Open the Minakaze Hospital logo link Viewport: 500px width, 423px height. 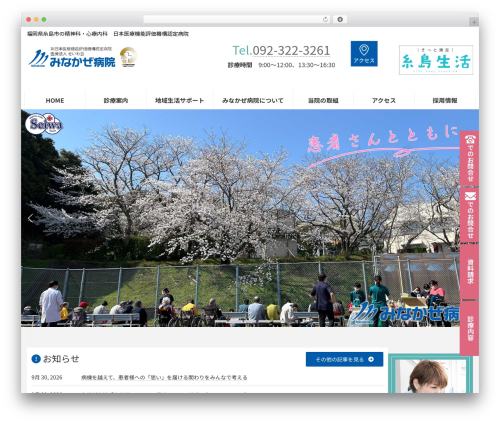[x=72, y=58]
